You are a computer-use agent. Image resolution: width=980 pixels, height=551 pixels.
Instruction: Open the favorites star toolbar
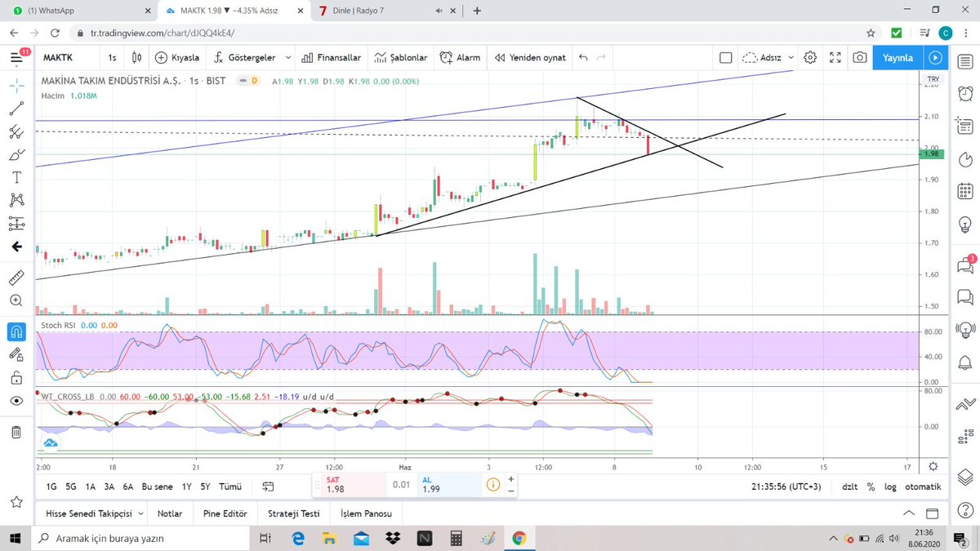(x=16, y=500)
